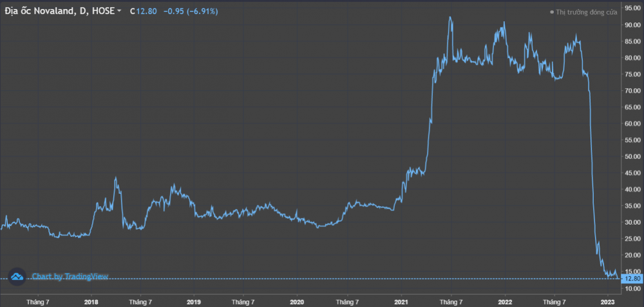Click the 2022 label on time axis
Viewport: 644px width, 307px height.
click(504, 301)
